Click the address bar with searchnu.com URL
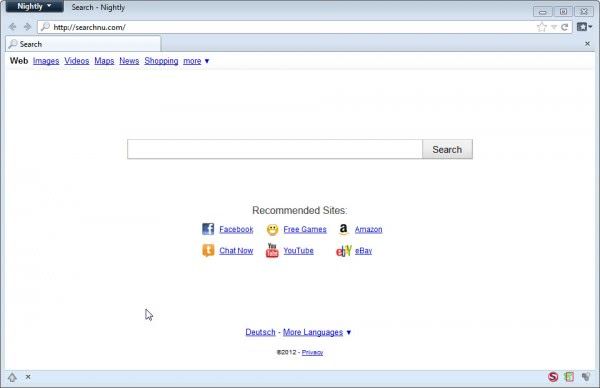Viewport: 600px width, 388px height. (287, 27)
